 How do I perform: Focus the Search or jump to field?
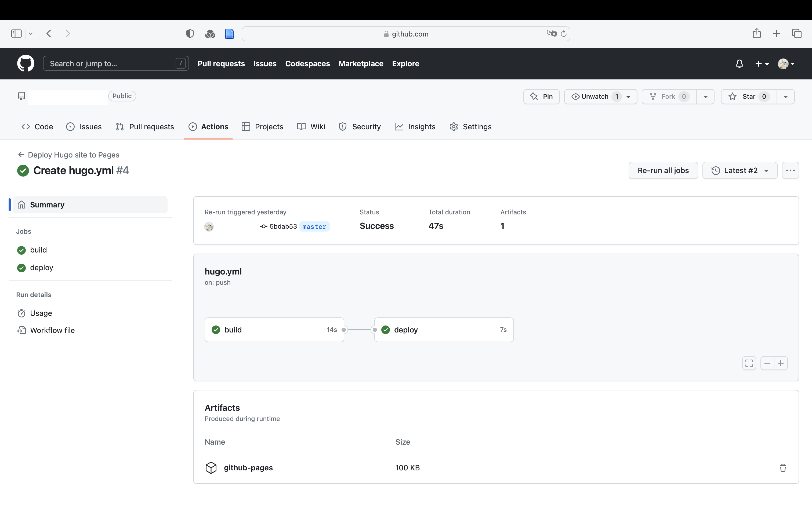[x=116, y=63]
